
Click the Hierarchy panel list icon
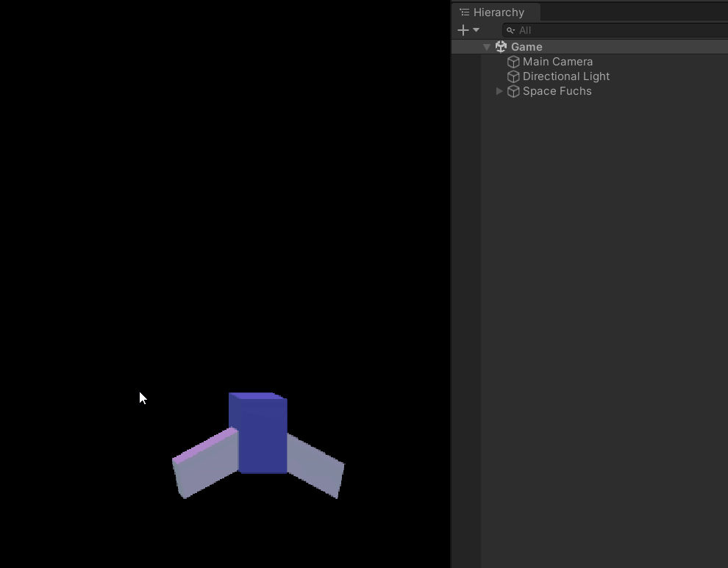click(x=463, y=12)
